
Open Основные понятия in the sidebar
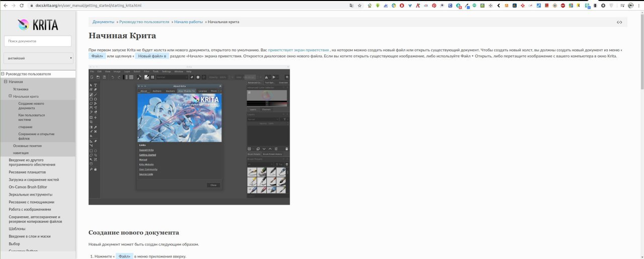coord(27,146)
